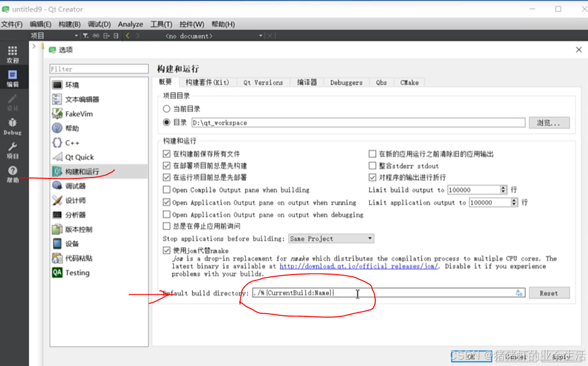Open the 工具(T) menu

tap(161, 24)
